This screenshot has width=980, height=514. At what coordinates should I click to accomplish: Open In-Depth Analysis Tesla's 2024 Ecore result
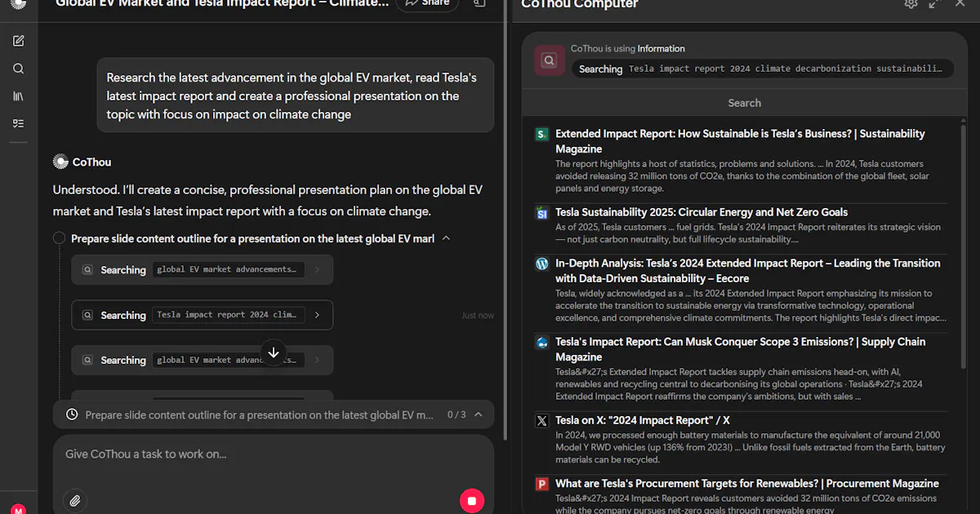coord(747,271)
